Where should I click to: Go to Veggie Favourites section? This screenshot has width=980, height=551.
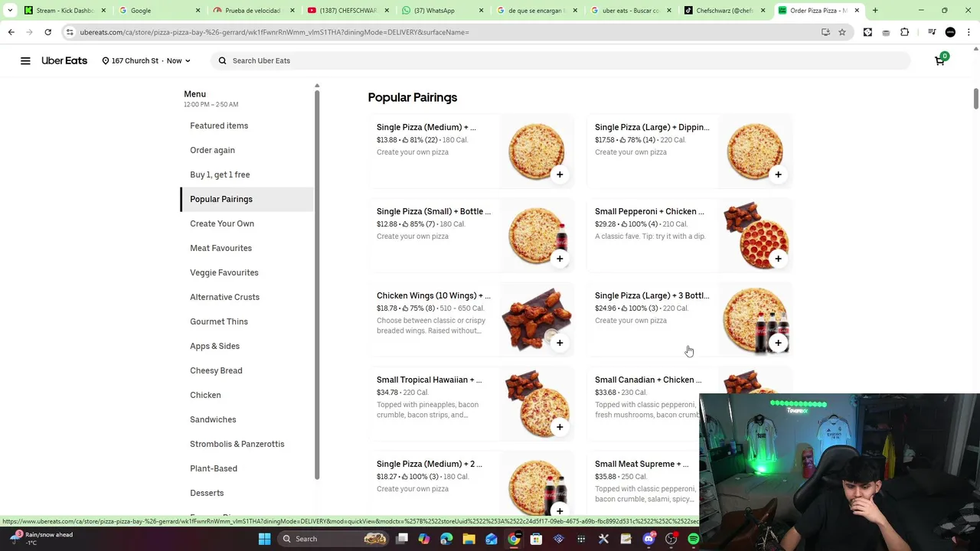pos(224,272)
